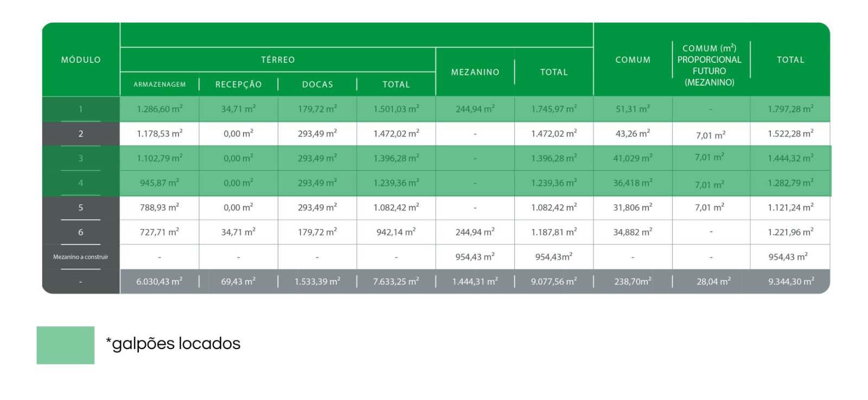Image resolution: width=868 pixels, height=400 pixels.
Task: Click the grand total 9.344,30 m² cell
Action: coord(790,282)
